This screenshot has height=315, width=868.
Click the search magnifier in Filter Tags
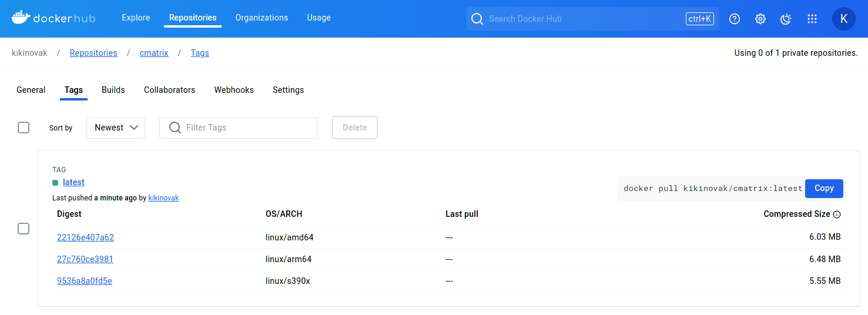pos(175,128)
